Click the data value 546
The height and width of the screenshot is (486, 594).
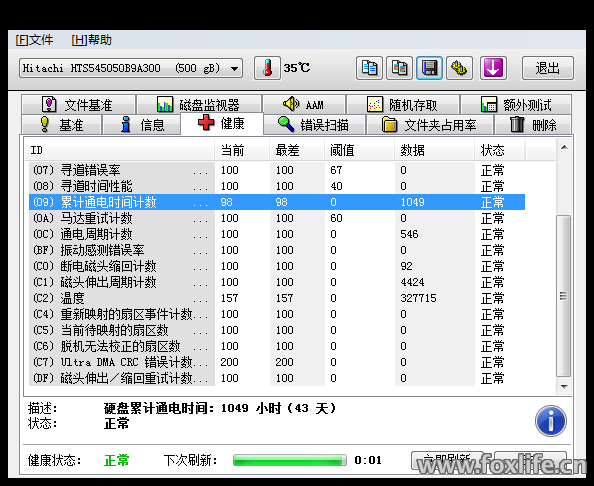pyautogui.click(x=409, y=234)
